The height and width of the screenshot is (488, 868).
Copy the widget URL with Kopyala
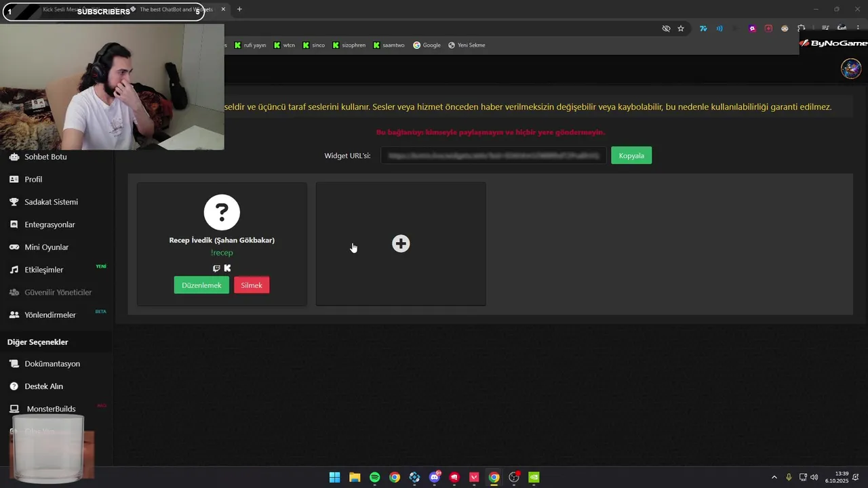631,156
